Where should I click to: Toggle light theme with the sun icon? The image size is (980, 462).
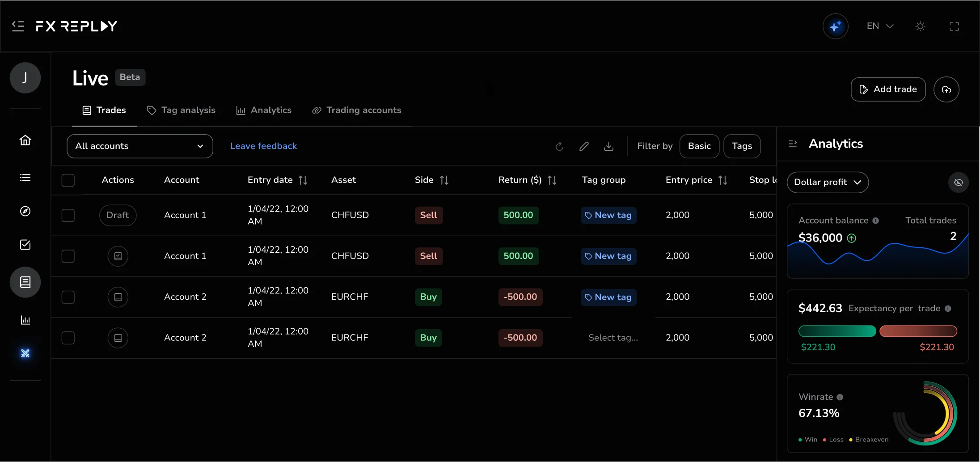[x=920, y=26]
